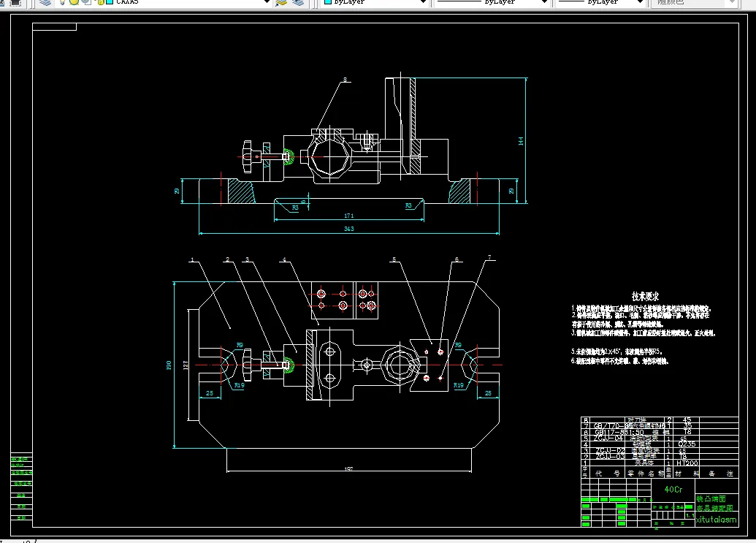Select the 零件名称 column header

646,474
